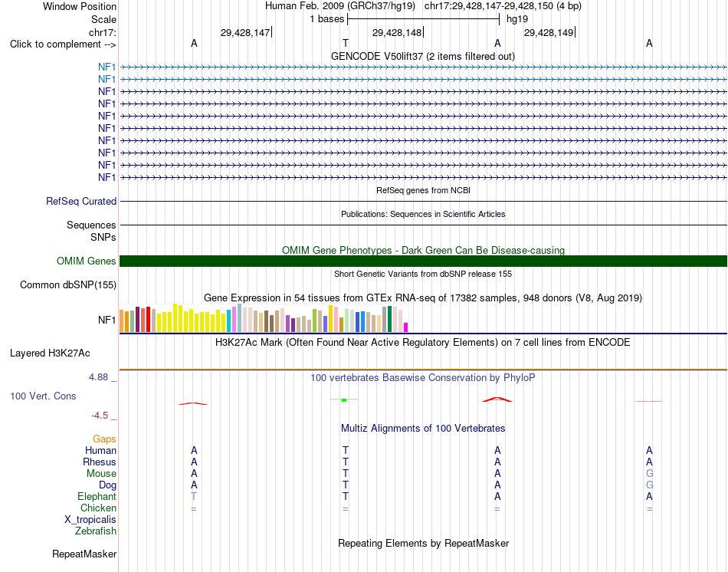Open the GENCODE V50lift37 track title

click(423, 56)
